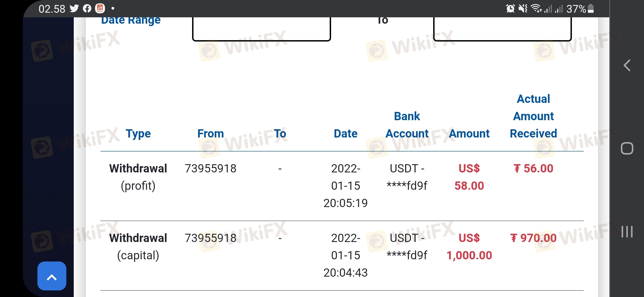644x297 pixels.
Task: Tap the battery indicator icon
Action: pos(591,9)
